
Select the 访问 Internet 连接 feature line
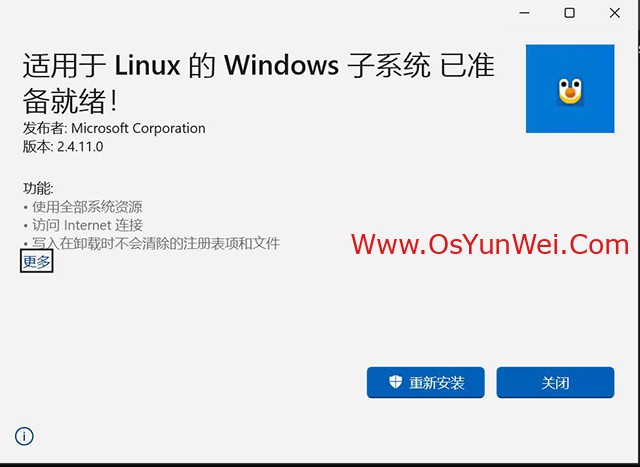[87, 225]
